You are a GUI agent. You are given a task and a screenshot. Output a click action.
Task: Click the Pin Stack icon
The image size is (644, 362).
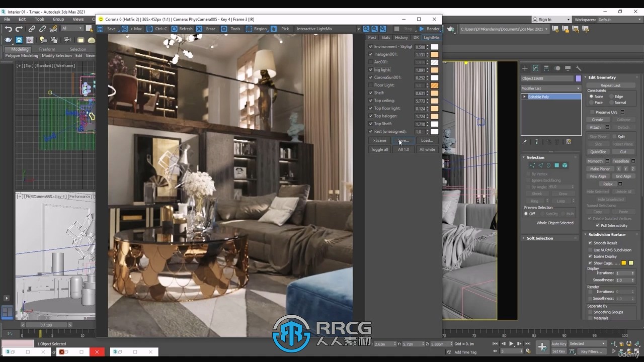[x=525, y=142]
